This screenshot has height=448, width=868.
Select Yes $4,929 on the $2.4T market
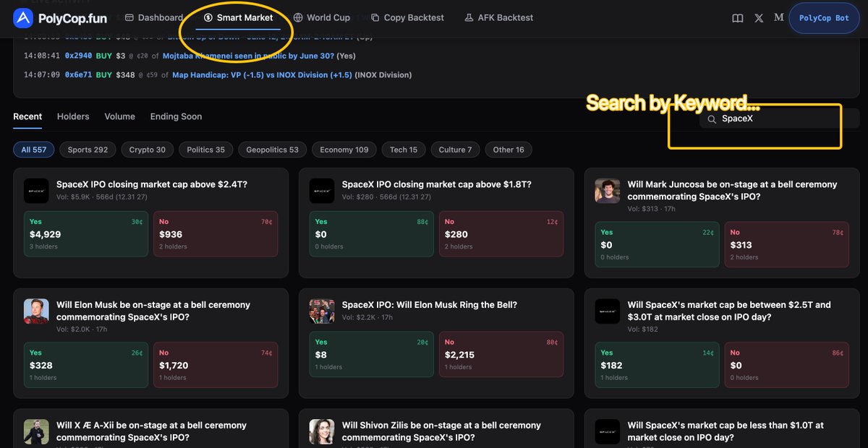pos(86,234)
